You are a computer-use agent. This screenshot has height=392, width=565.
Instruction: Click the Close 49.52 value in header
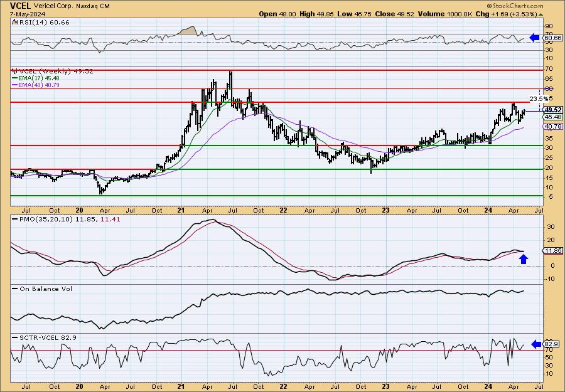click(x=395, y=14)
